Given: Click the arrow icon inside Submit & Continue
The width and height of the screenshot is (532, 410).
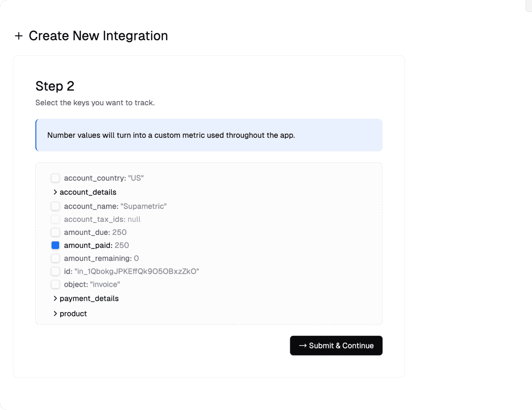Looking at the screenshot, I should pos(303,345).
